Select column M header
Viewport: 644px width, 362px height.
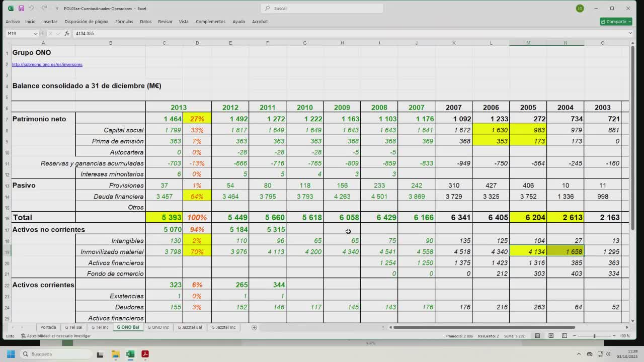coord(528,43)
